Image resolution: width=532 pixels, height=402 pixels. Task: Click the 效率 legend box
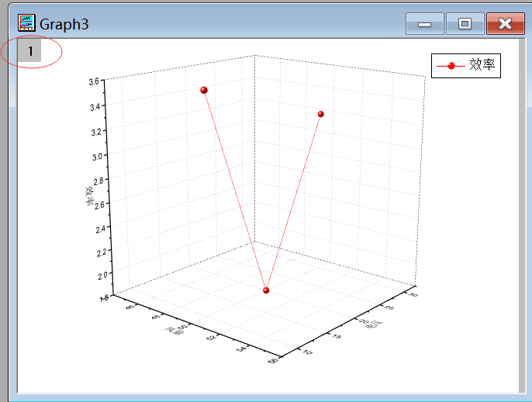[x=466, y=66]
